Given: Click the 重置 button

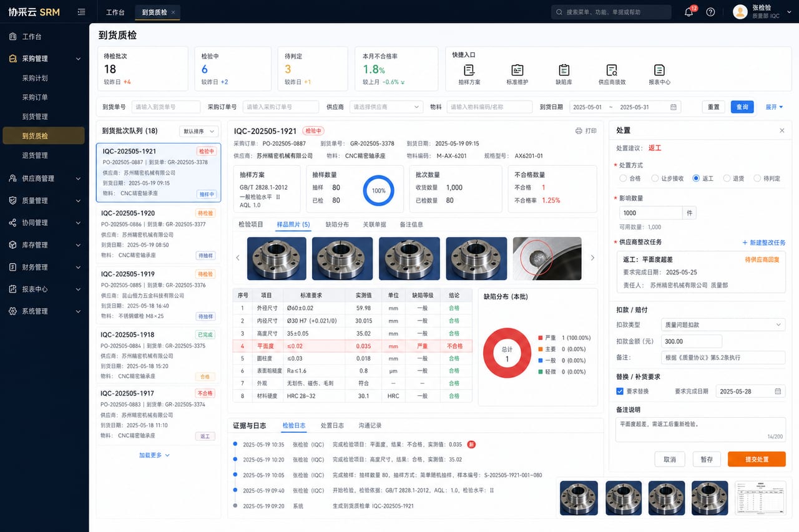Looking at the screenshot, I should (713, 107).
